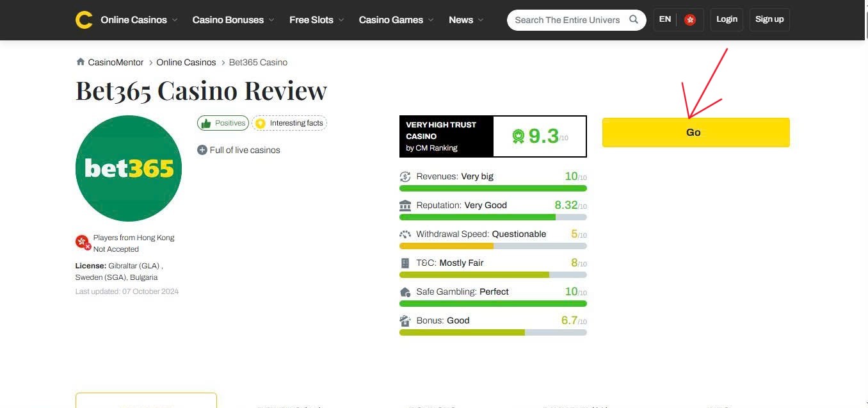Click the Safe Gambling house icon
This screenshot has height=408, width=868.
point(405,292)
